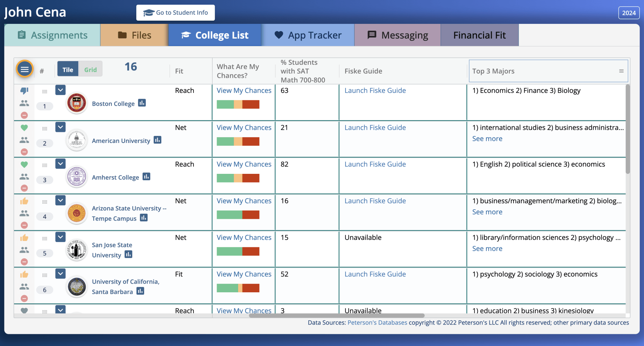
Task: Open the people icon for Boston College
Action: point(24,103)
